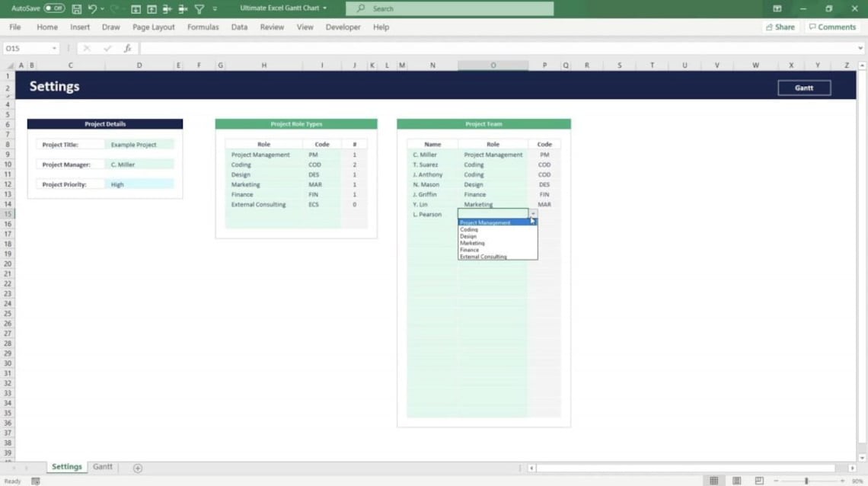Click the 90% zoom level indicator
Image resolution: width=868 pixels, height=486 pixels.
coord(859,480)
